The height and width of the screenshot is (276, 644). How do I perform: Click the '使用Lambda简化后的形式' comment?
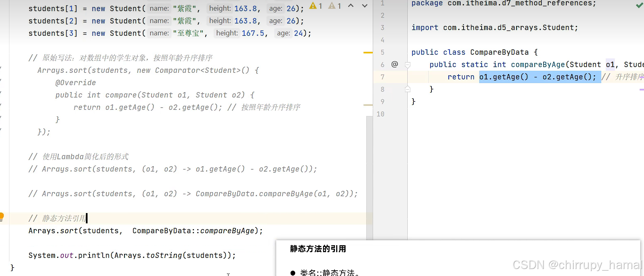click(78, 157)
